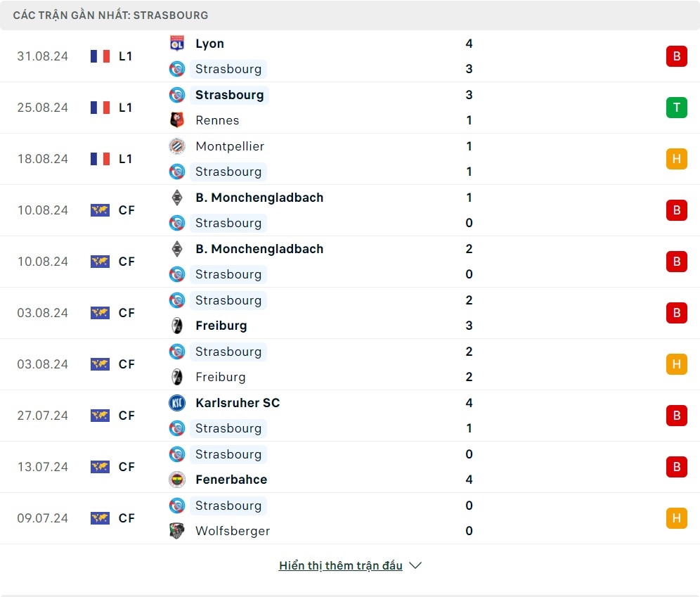Click the Wolfsberger club logo
The width and height of the screenshot is (700, 597).
[177, 531]
